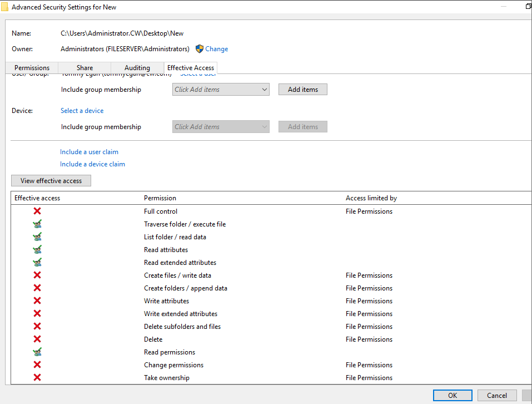Click the denied icon beside Delete permission
The image size is (532, 404).
coord(37,339)
